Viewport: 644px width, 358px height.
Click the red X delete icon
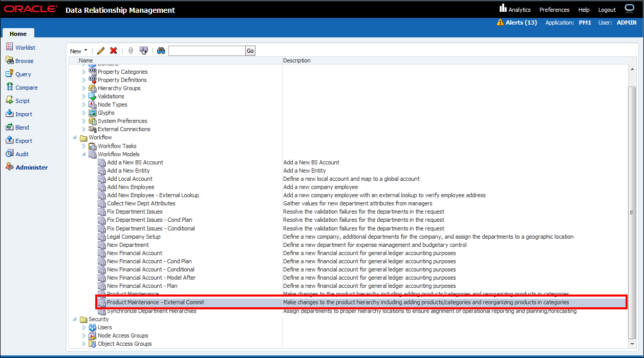click(x=114, y=51)
